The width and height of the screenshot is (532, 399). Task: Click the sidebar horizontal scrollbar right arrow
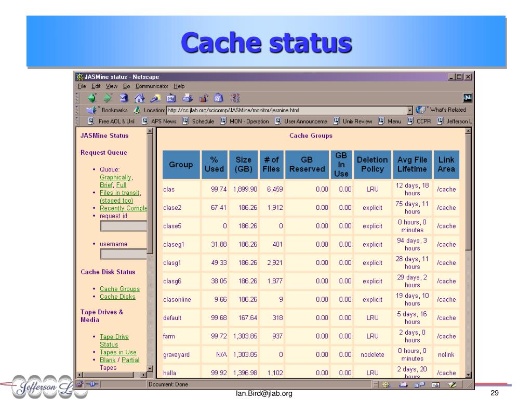tap(143, 375)
